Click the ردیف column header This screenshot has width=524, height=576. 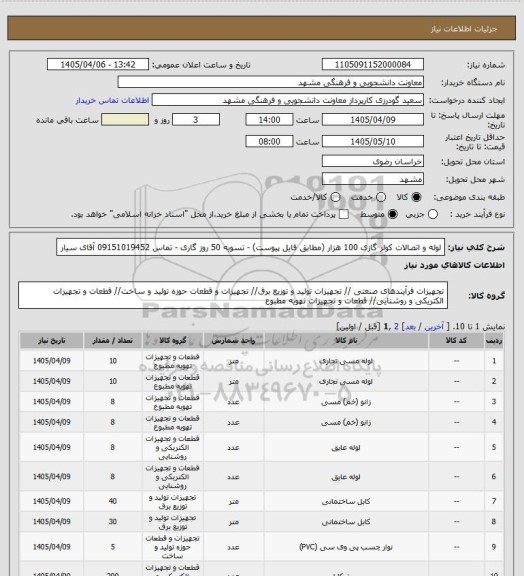click(x=494, y=341)
